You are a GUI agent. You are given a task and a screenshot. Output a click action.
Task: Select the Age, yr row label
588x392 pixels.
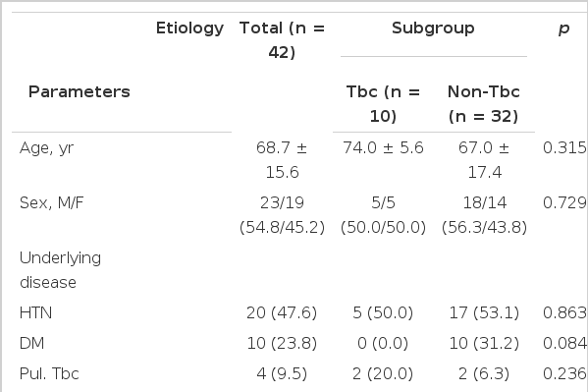tap(46, 148)
